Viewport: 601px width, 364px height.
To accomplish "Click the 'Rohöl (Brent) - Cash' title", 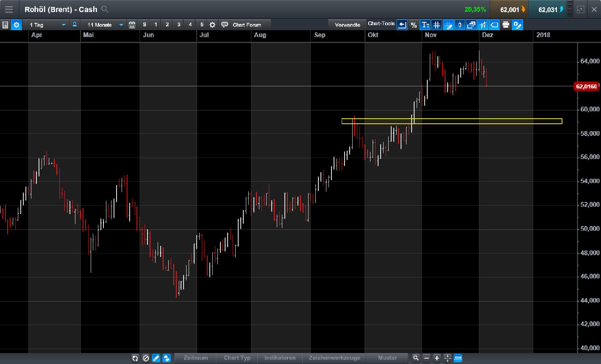I will click(x=61, y=9).
